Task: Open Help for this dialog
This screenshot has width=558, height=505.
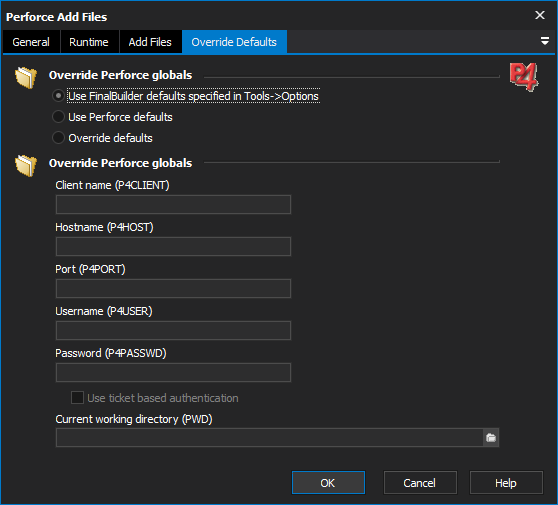Action: tap(506, 483)
